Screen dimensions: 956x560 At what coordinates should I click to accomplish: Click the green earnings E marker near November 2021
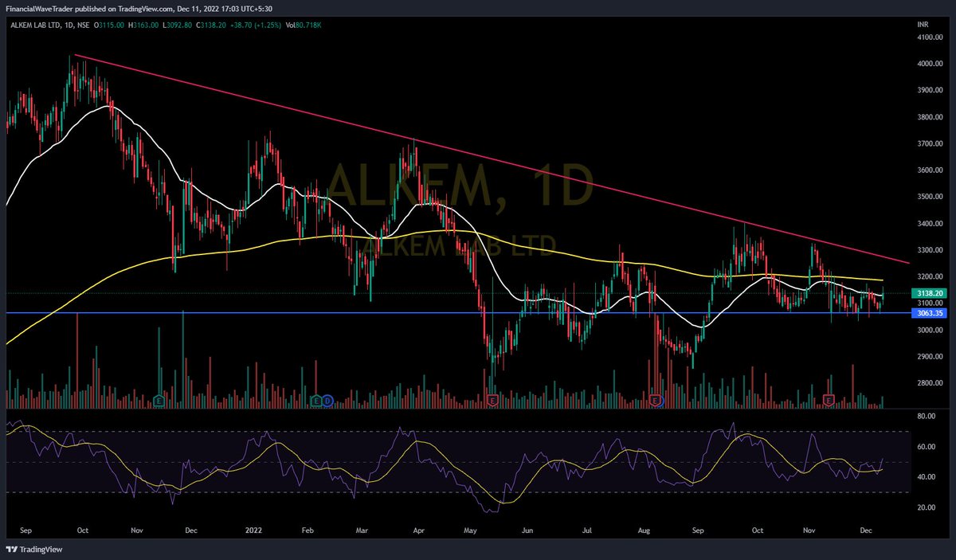click(x=160, y=399)
